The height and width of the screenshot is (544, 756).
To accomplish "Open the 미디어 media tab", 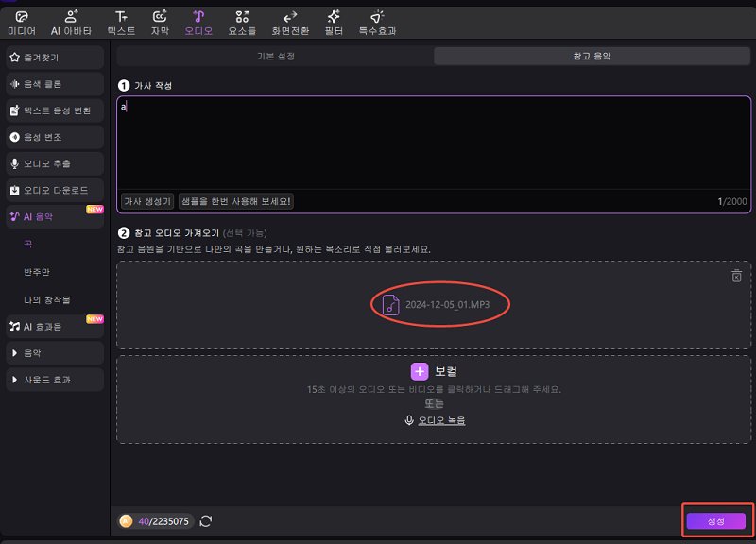I will (22, 23).
